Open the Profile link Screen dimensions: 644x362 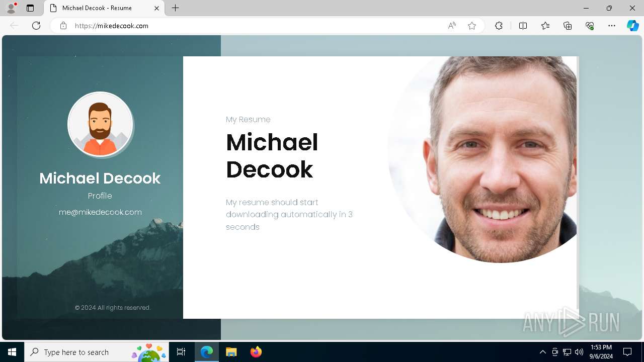tap(100, 196)
